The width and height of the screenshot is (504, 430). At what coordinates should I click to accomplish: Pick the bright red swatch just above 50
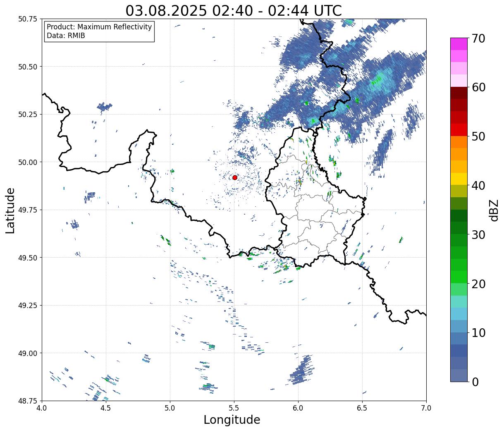pos(459,130)
